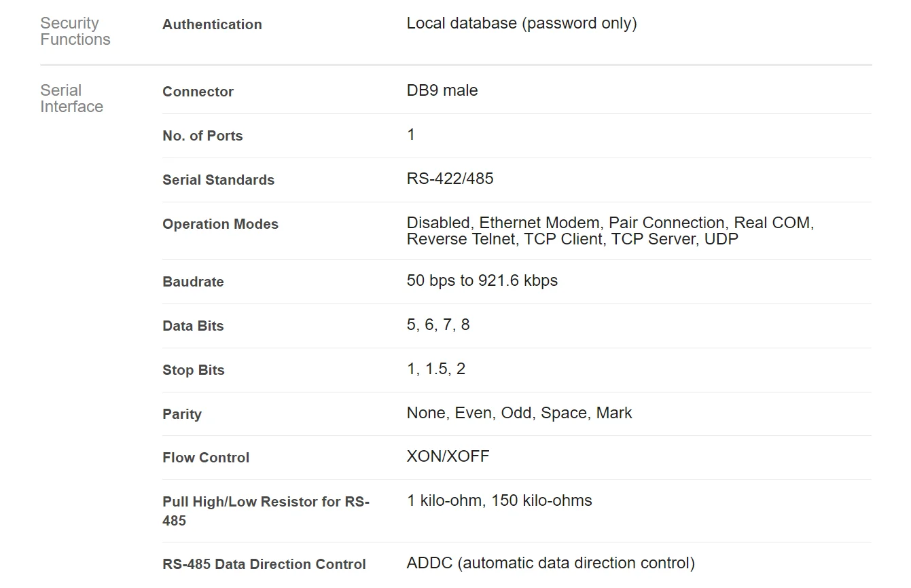Viewport: 911px width, 588px height.
Task: Click the Serial Standards label
Action: 218,180
